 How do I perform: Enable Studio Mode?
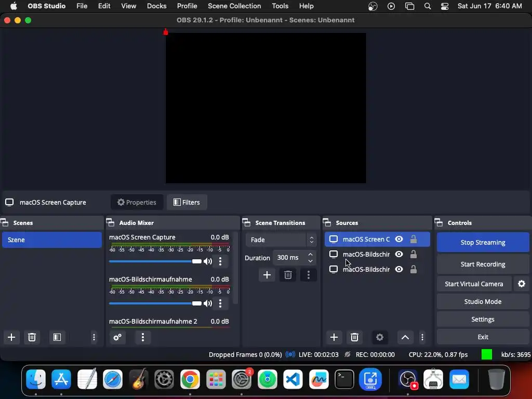point(483,301)
